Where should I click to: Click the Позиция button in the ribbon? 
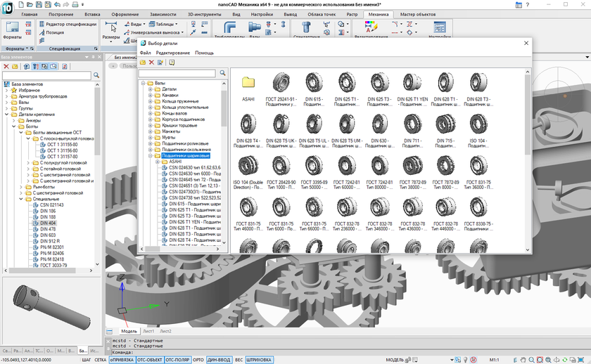click(x=54, y=32)
